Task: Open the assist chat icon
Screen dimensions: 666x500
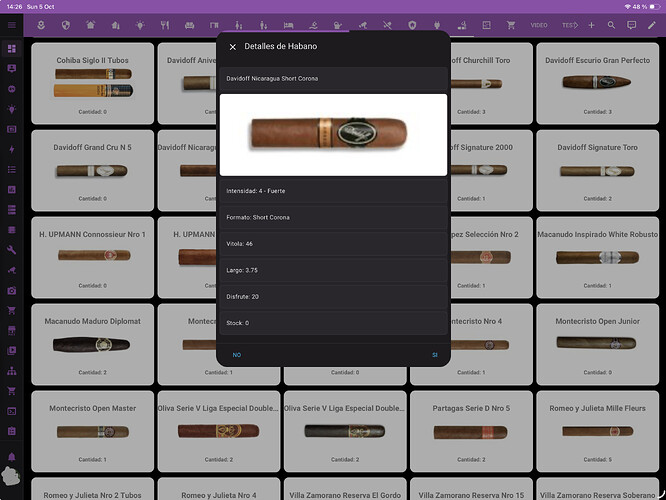Action: (x=632, y=25)
